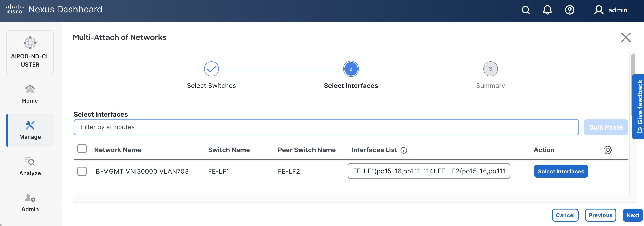644x226 pixels.
Task: Click the Previous button
Action: (600, 215)
